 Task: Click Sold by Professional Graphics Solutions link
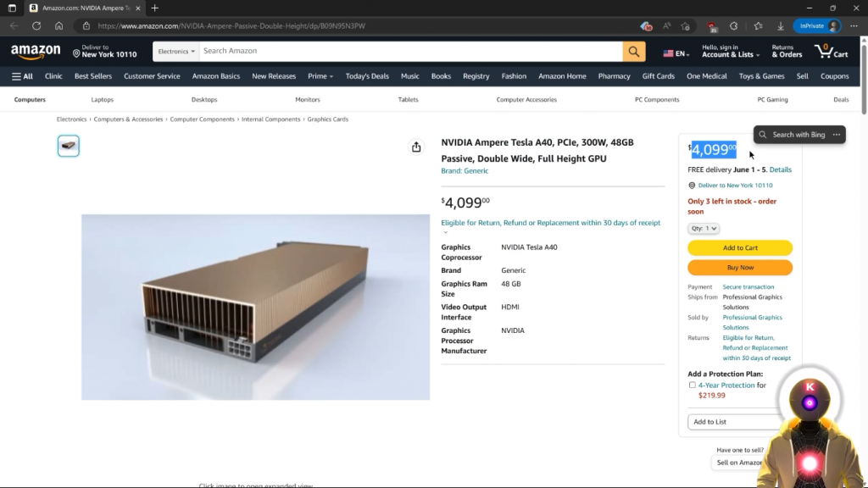coord(752,322)
